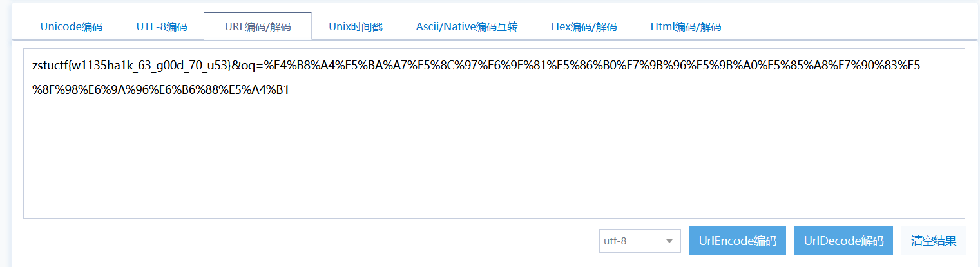Place the cursor on the zstuctf prefix text

point(50,65)
